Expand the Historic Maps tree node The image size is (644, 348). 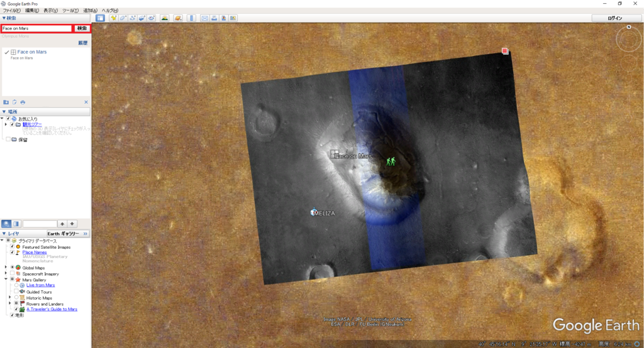coord(10,298)
